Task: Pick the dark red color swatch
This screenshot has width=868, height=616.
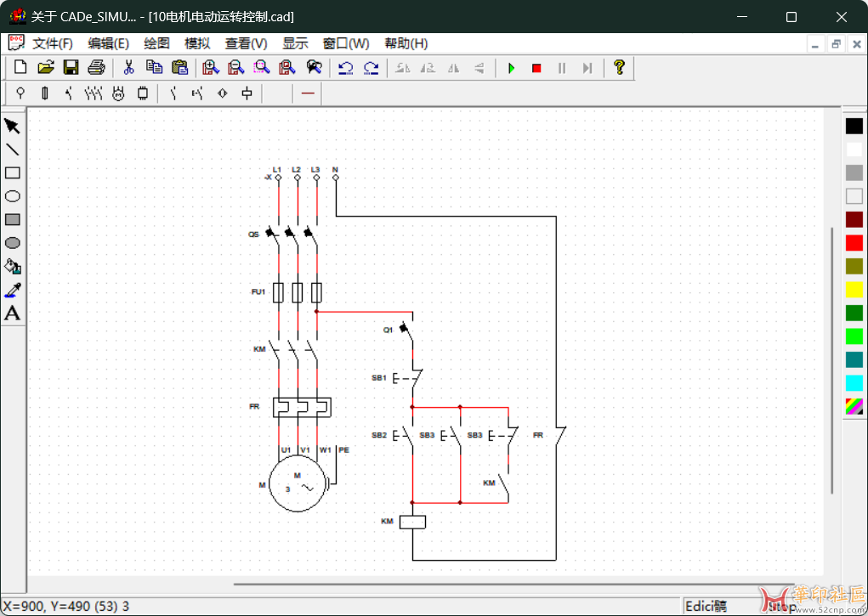Action: [x=854, y=220]
